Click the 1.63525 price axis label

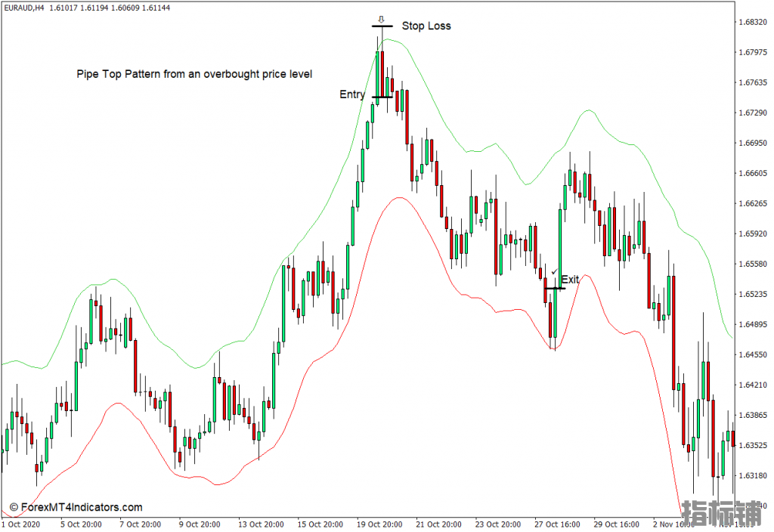pos(753,445)
